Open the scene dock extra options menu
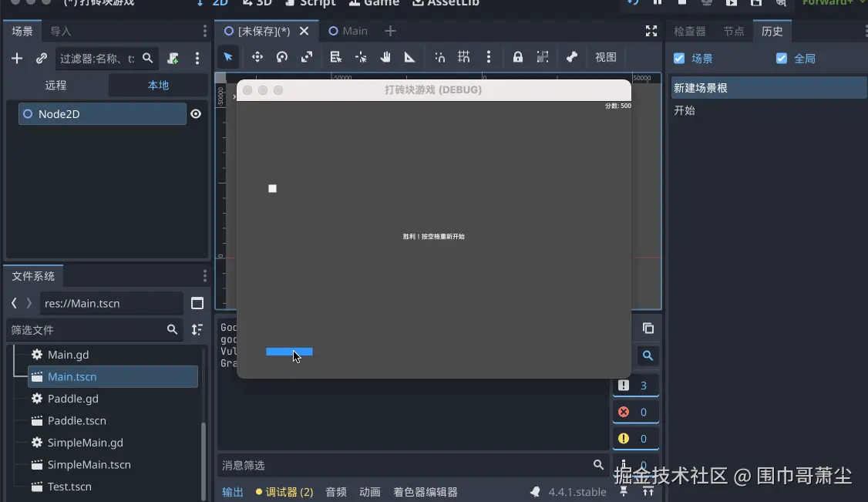Screen dimensions: 868x502 pos(197,58)
